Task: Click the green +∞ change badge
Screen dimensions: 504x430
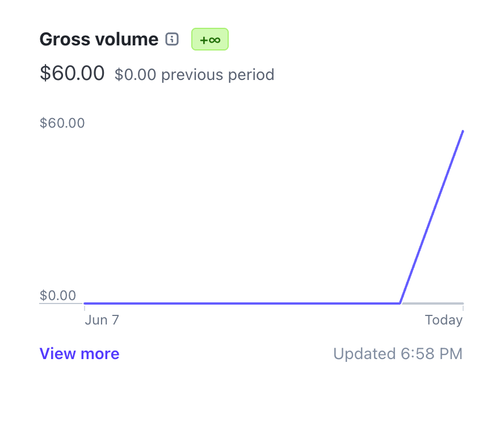Action: 210,39
